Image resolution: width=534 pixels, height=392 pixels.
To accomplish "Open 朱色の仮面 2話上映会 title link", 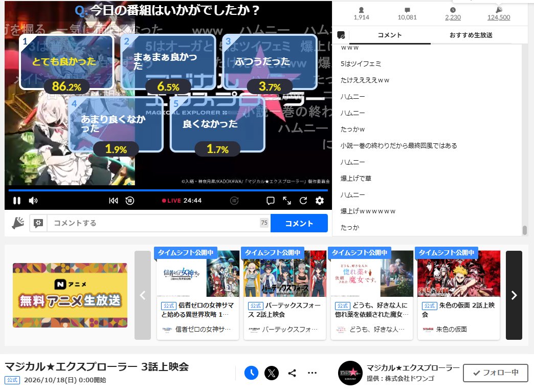I will click(459, 310).
